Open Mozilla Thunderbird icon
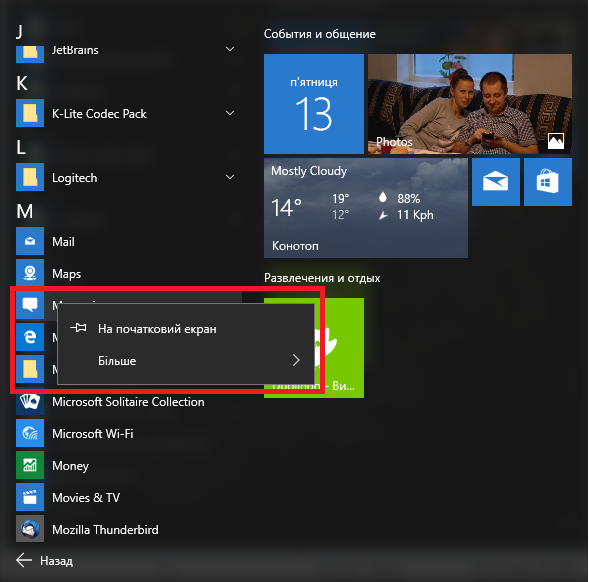589x582 pixels. pos(30,529)
